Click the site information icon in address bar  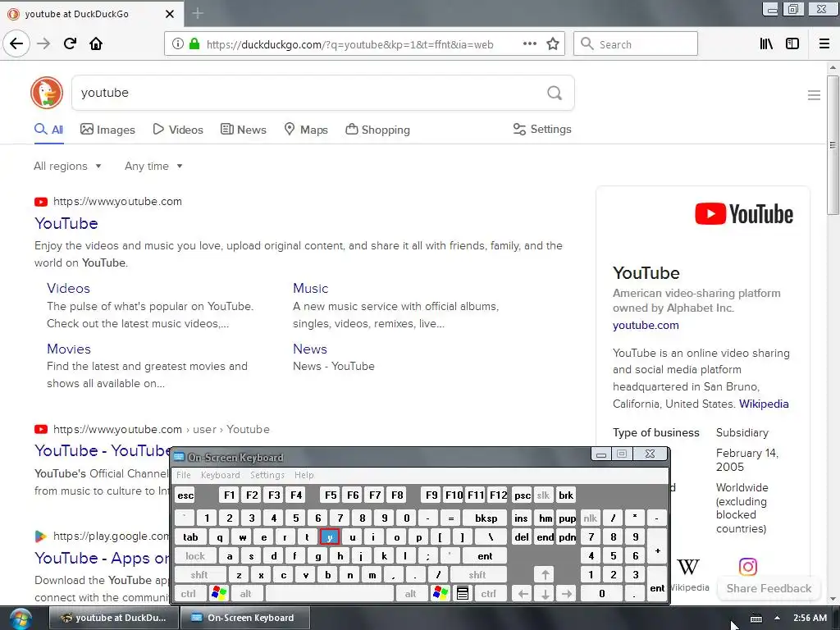click(178, 44)
